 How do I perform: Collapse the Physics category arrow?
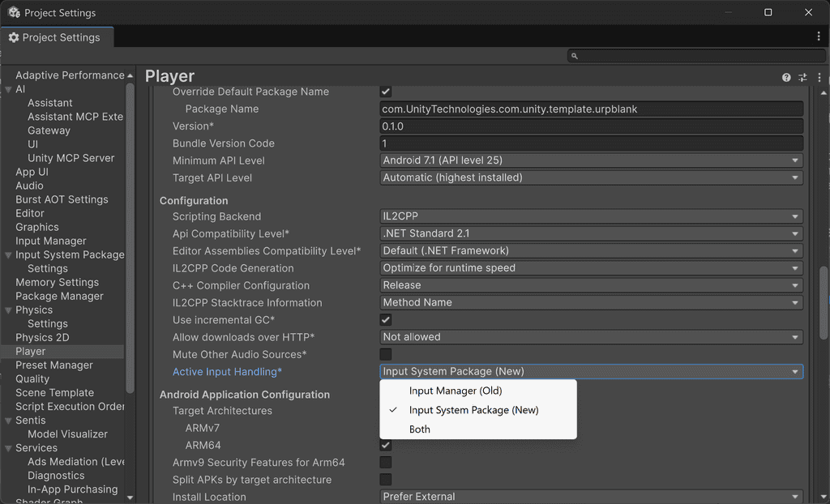8,310
